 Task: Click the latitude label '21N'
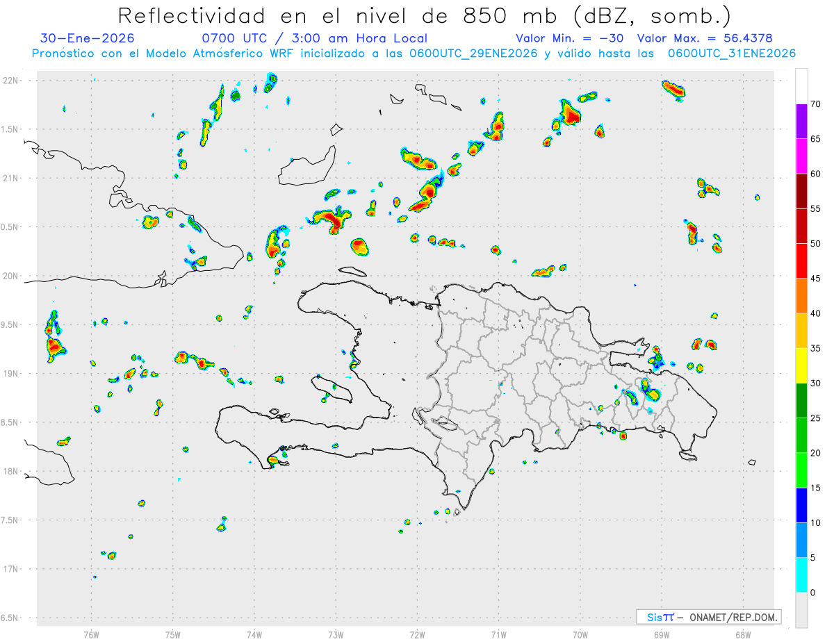(x=12, y=178)
